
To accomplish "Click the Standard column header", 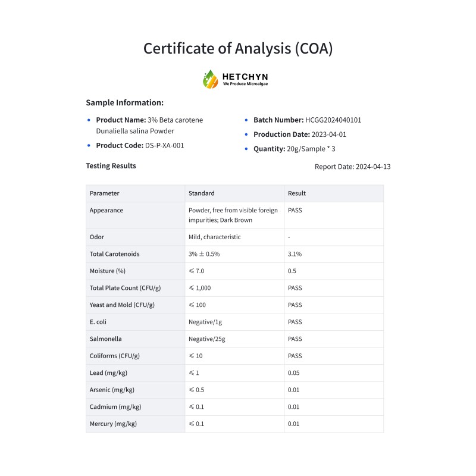I will [x=202, y=193].
